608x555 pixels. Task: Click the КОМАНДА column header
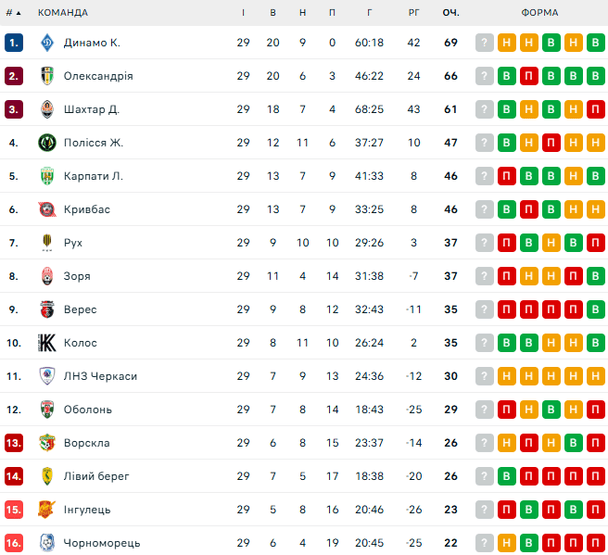pyautogui.click(x=63, y=13)
